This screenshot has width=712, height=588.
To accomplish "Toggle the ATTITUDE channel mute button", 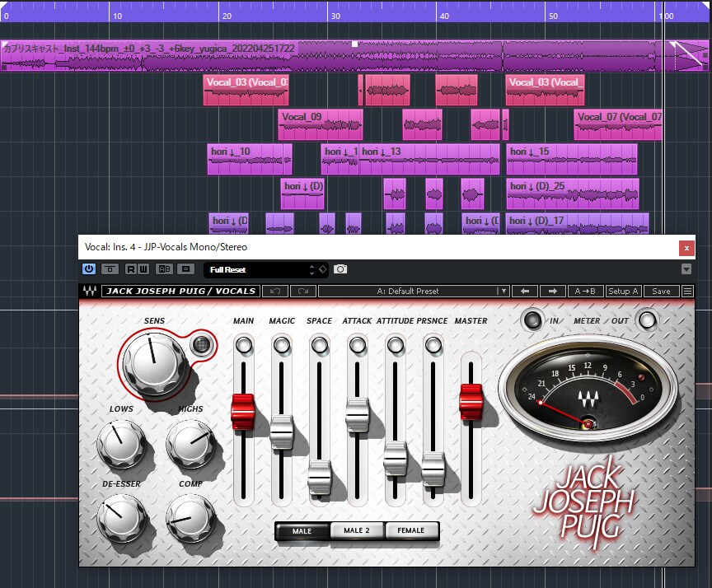I will coord(396,345).
